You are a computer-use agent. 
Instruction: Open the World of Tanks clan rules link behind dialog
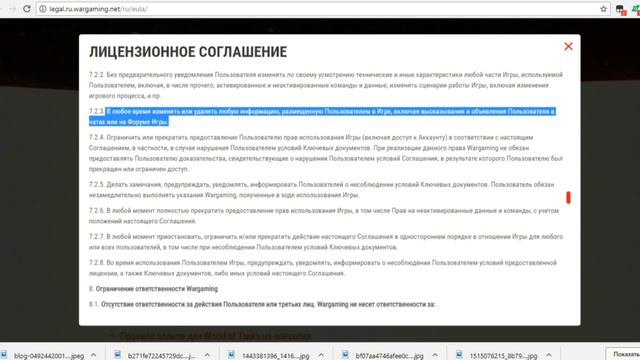(215, 336)
